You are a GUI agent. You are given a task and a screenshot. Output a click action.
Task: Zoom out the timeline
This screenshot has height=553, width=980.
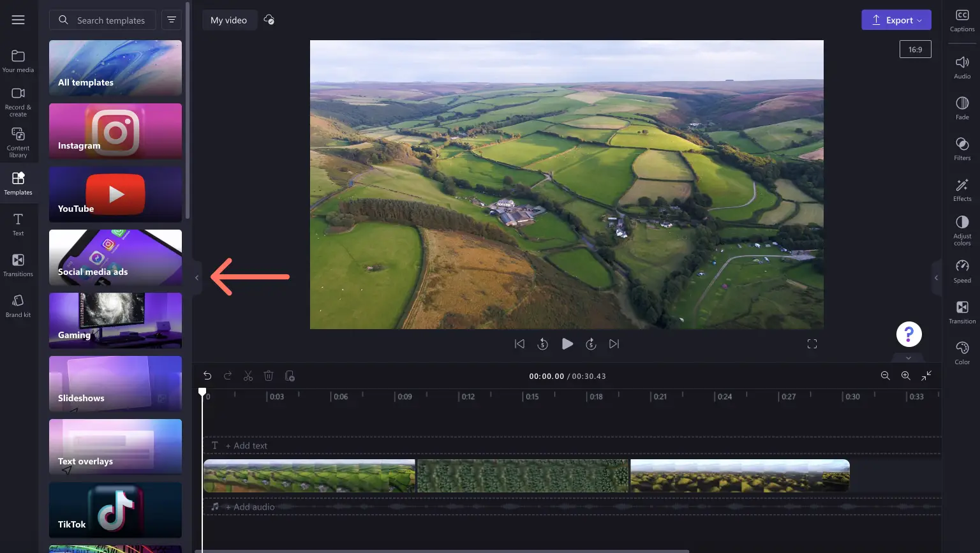(885, 376)
